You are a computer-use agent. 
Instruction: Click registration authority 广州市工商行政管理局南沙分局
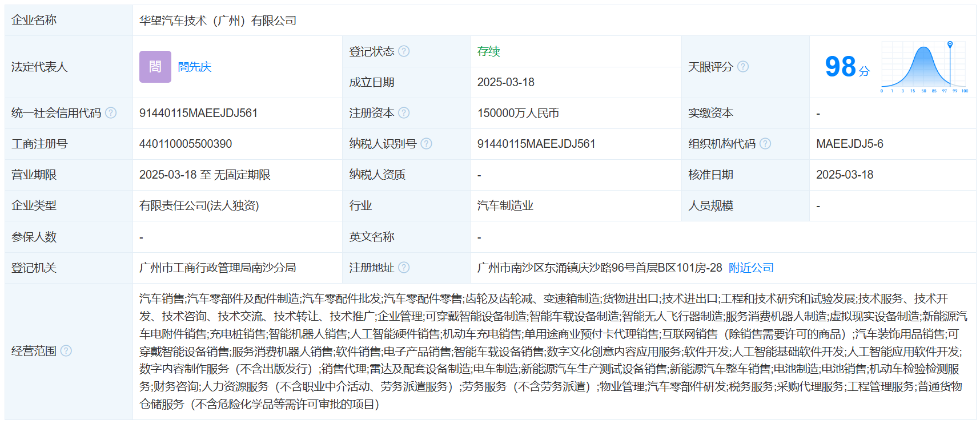(218, 268)
